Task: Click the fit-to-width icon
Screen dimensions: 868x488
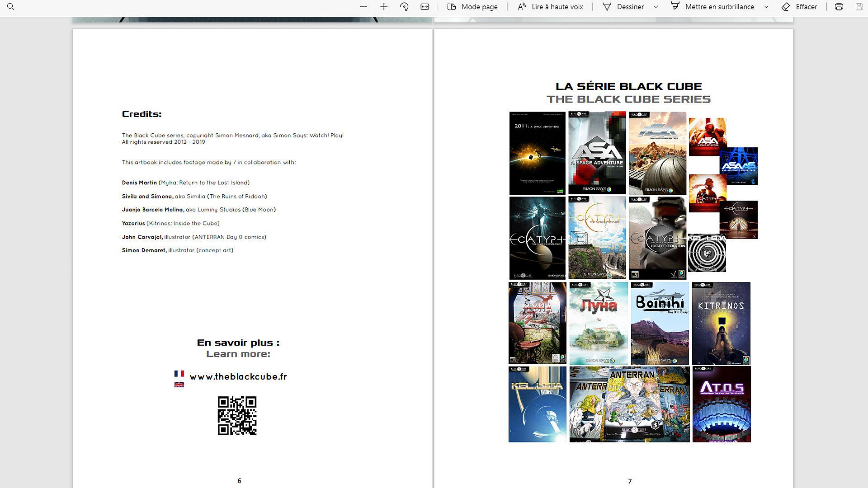Action: pyautogui.click(x=425, y=7)
